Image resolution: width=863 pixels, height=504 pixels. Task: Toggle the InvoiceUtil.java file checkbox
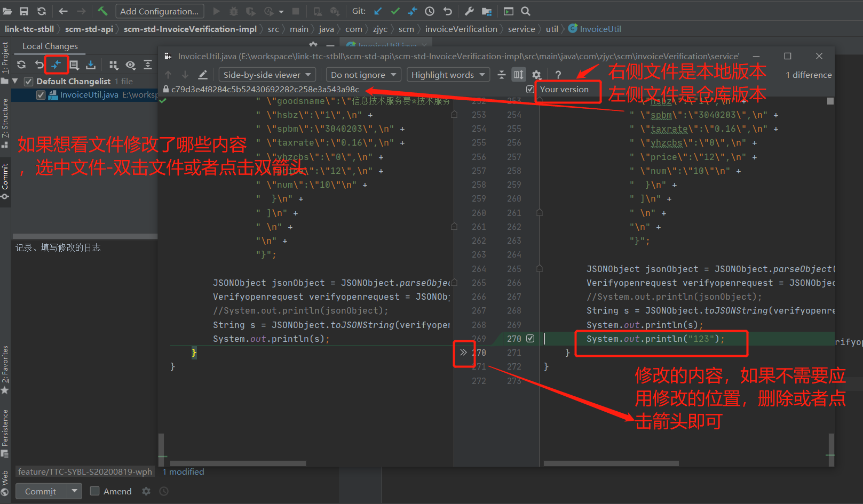(41, 95)
